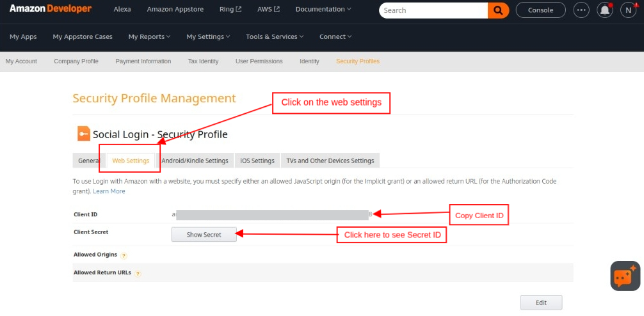Click the Allowed Return URLs label
The width and height of the screenshot is (644, 316).
[102, 273]
